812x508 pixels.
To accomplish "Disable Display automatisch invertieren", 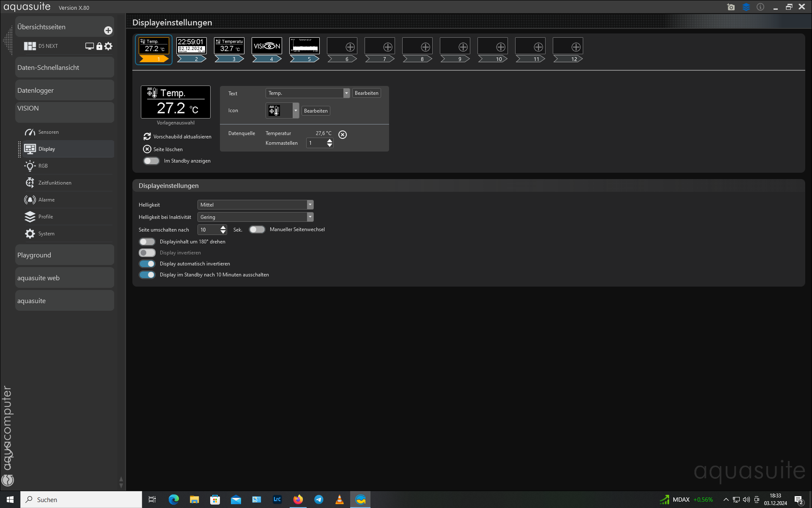I will tap(147, 264).
